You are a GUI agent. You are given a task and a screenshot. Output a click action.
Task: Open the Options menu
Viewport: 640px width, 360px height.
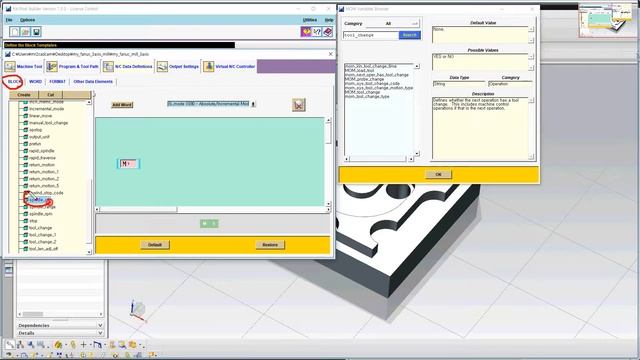point(27,20)
